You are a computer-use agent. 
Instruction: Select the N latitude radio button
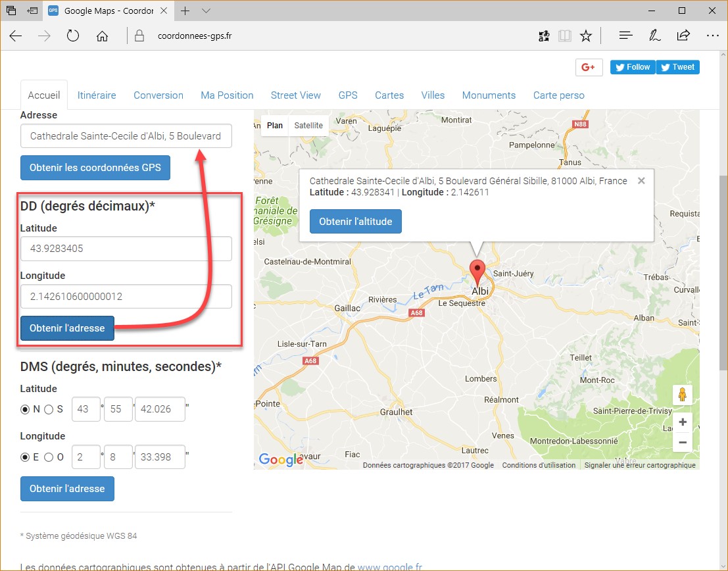click(25, 409)
